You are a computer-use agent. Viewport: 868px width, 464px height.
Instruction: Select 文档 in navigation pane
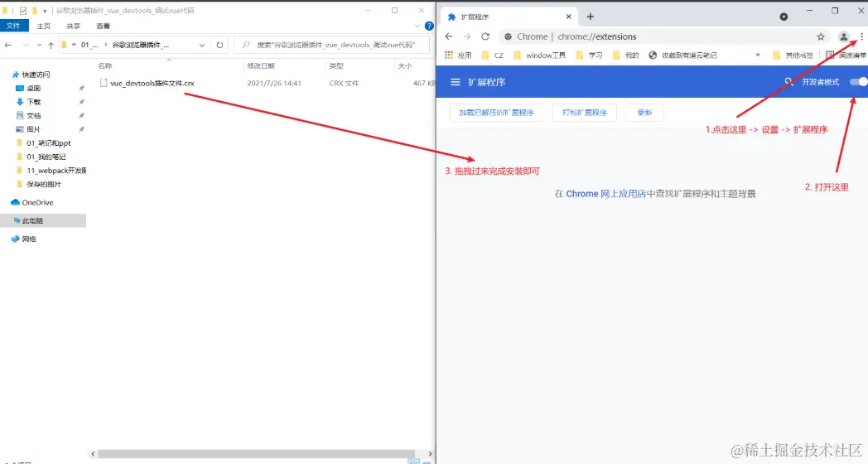click(x=29, y=116)
